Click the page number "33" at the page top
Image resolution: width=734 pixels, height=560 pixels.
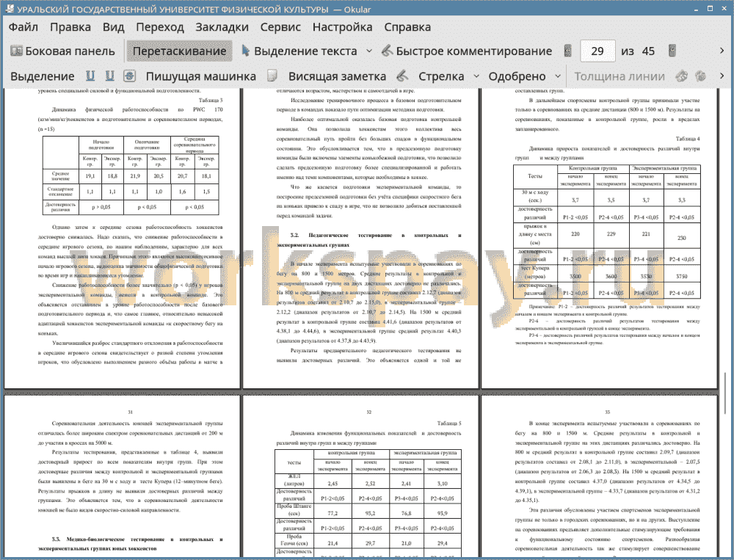click(x=607, y=412)
